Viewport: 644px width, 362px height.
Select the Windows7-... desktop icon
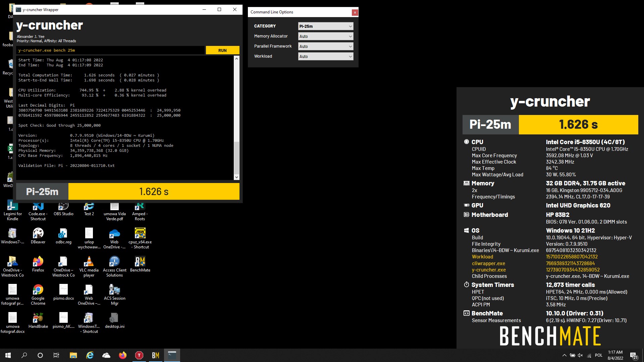click(12, 236)
